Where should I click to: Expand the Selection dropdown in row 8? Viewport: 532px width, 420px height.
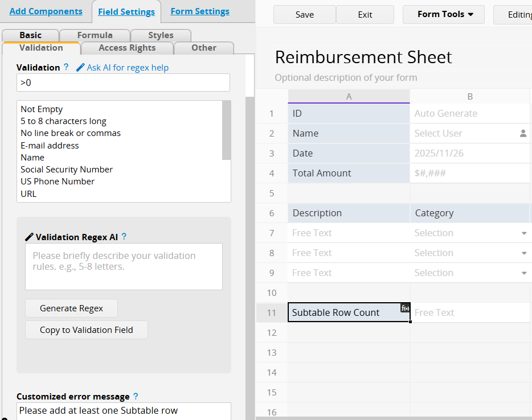[523, 253]
